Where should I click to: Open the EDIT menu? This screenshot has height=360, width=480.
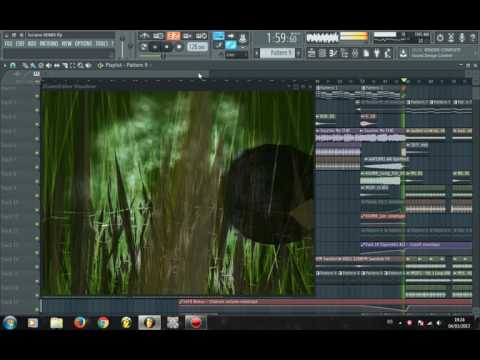tap(20, 44)
